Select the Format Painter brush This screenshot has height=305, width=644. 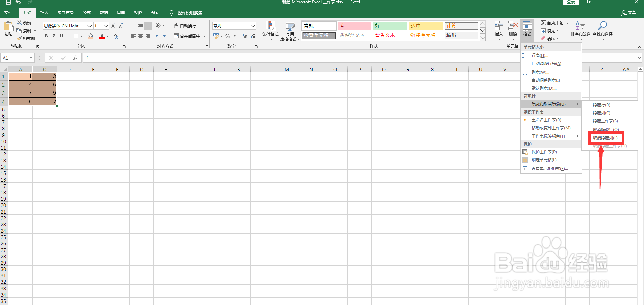[19, 38]
